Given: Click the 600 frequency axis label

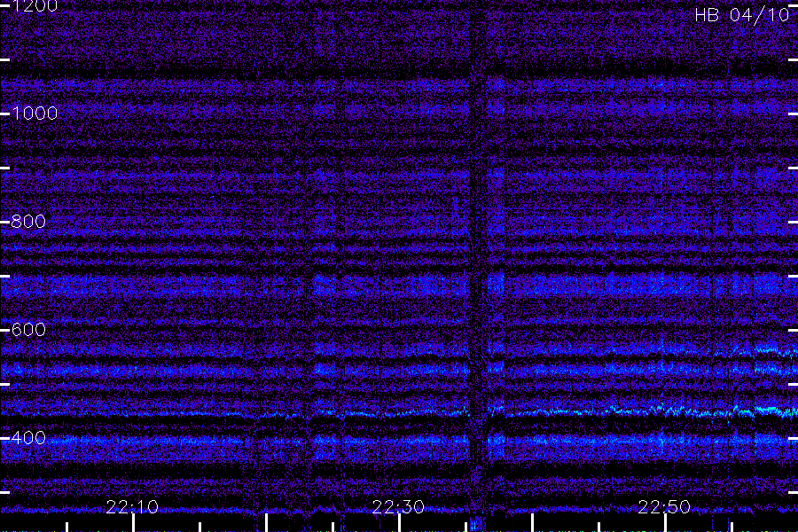Looking at the screenshot, I should [x=28, y=329].
